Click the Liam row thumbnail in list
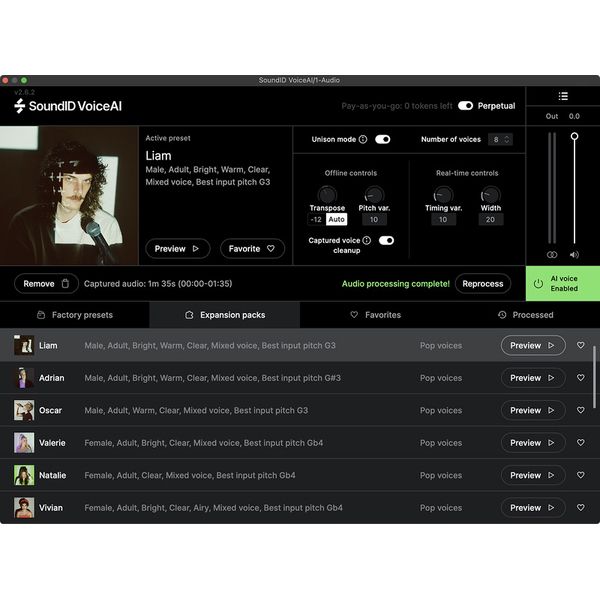 (x=24, y=345)
